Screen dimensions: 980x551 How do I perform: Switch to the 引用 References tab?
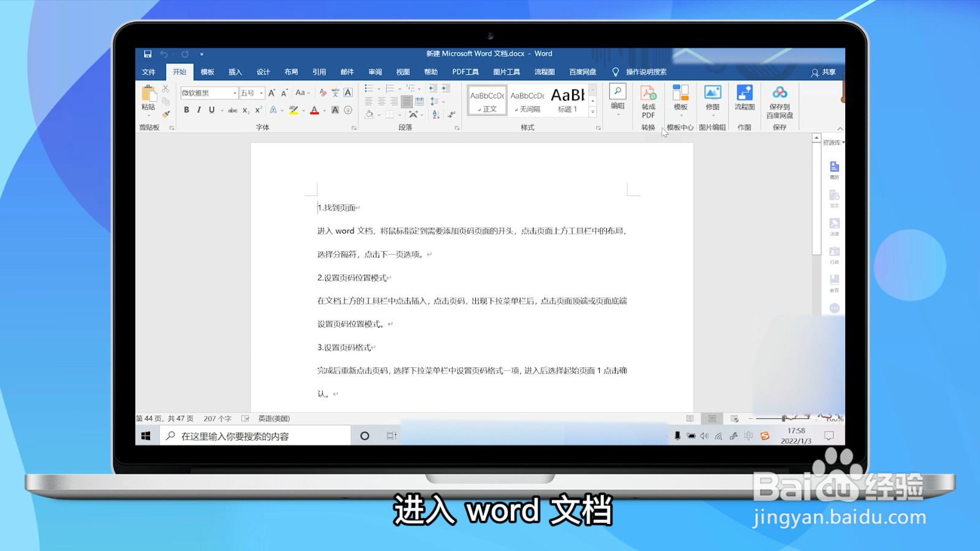319,72
